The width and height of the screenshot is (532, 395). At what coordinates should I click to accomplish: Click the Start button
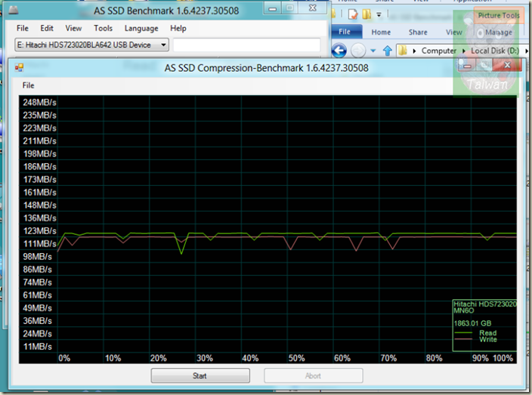coord(200,375)
